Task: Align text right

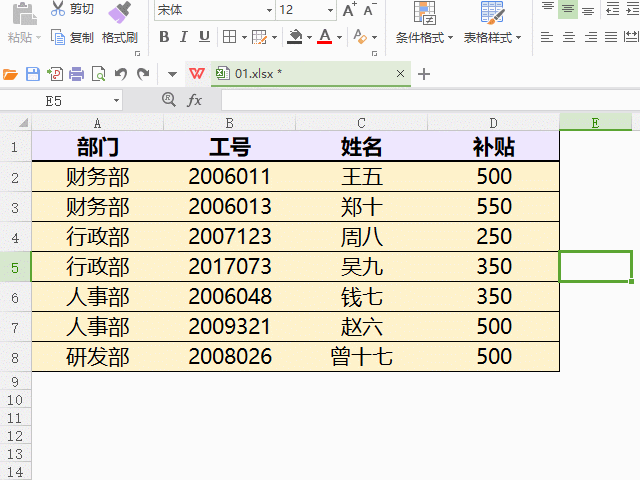Action: pyautogui.click(x=590, y=37)
